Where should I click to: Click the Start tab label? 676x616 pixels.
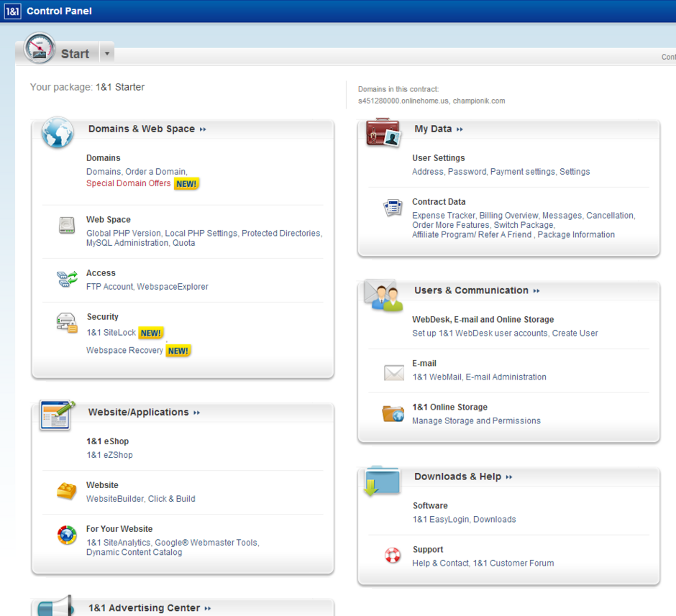point(75,54)
